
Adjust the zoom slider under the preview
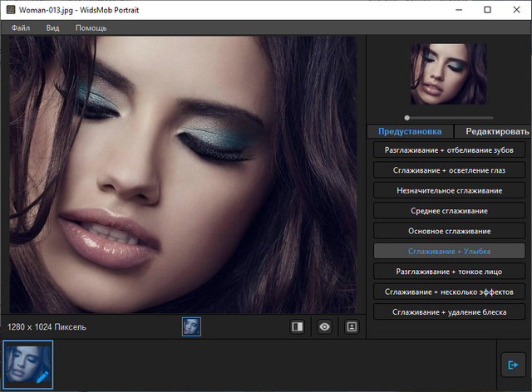click(x=406, y=118)
